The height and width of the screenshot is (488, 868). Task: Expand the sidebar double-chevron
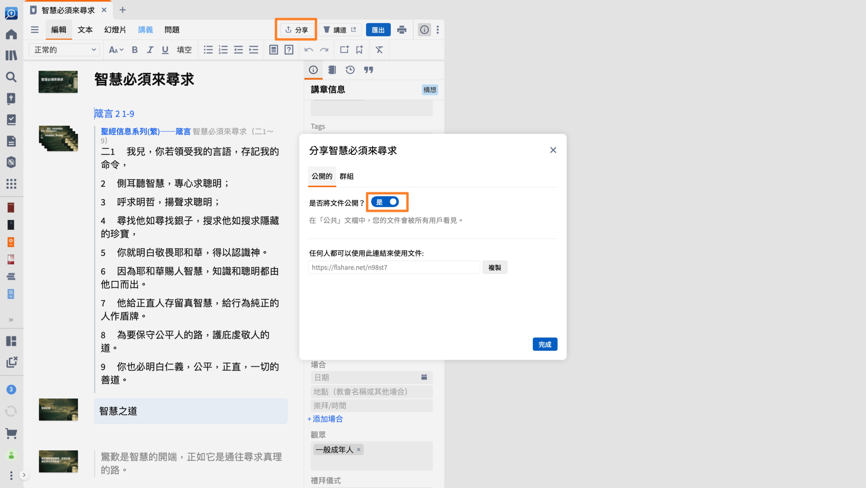click(x=11, y=320)
